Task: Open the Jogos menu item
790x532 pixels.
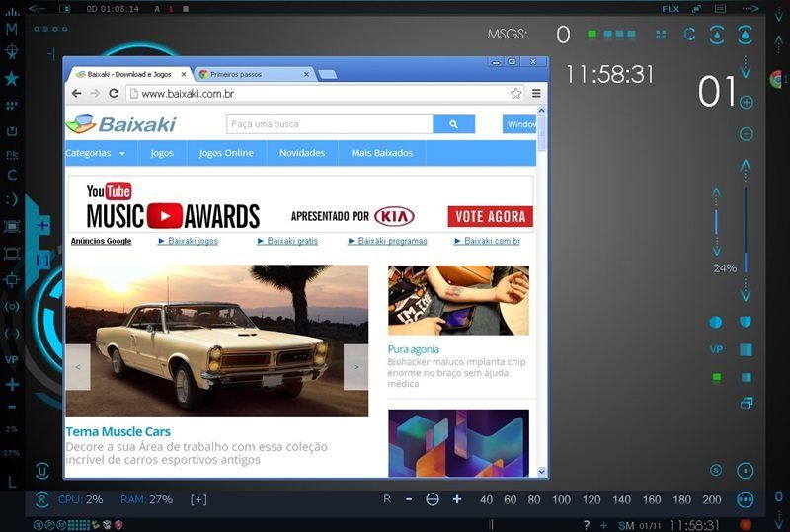Action: click(162, 153)
